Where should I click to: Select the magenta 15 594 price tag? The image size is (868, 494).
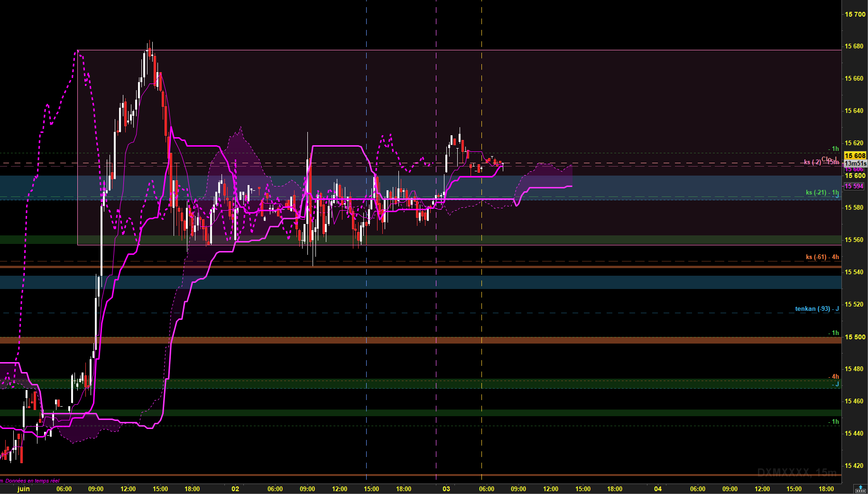(x=854, y=186)
